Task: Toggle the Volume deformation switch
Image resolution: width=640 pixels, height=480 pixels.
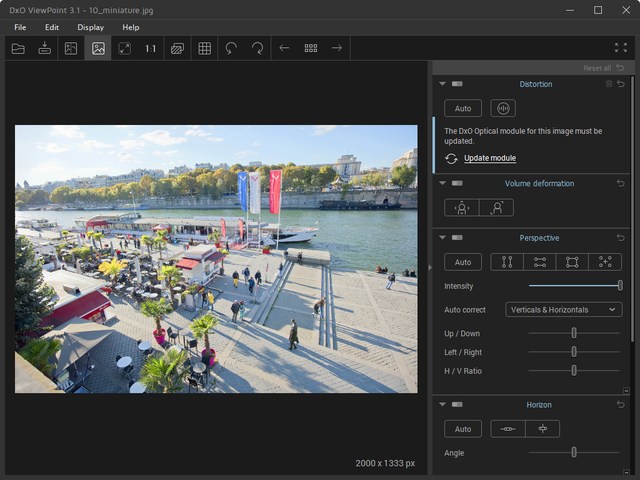Action: (x=457, y=184)
